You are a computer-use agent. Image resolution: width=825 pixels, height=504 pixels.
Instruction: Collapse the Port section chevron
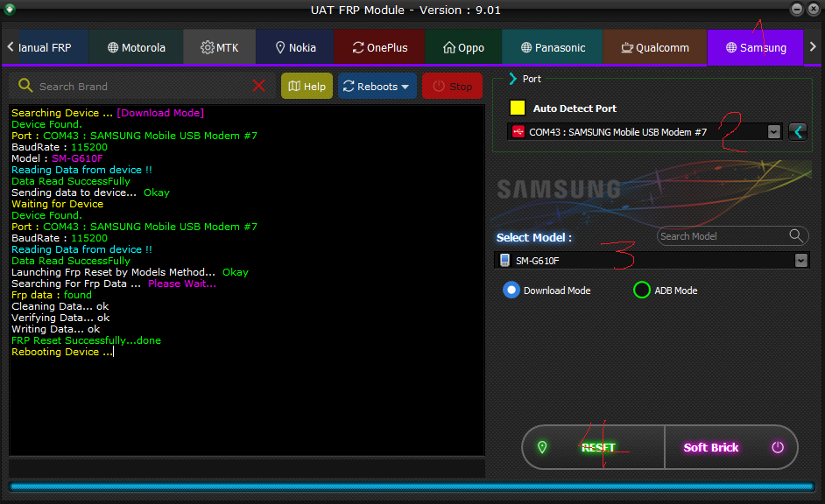tap(513, 79)
